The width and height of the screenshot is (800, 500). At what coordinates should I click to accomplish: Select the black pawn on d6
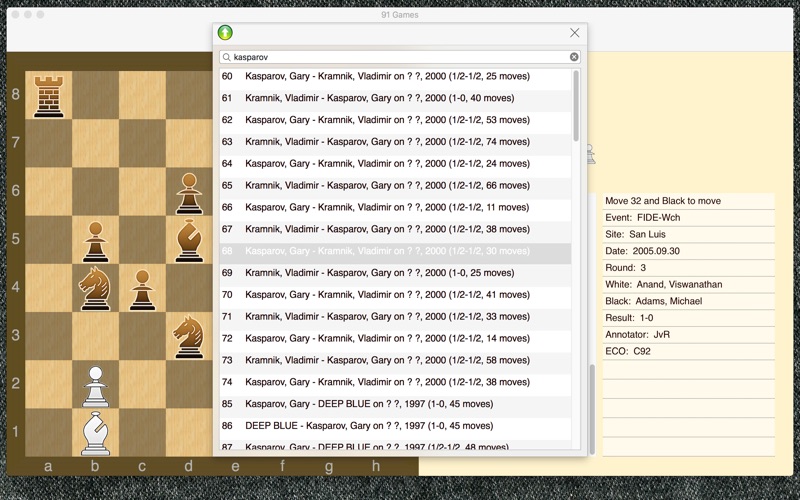pyautogui.click(x=189, y=193)
